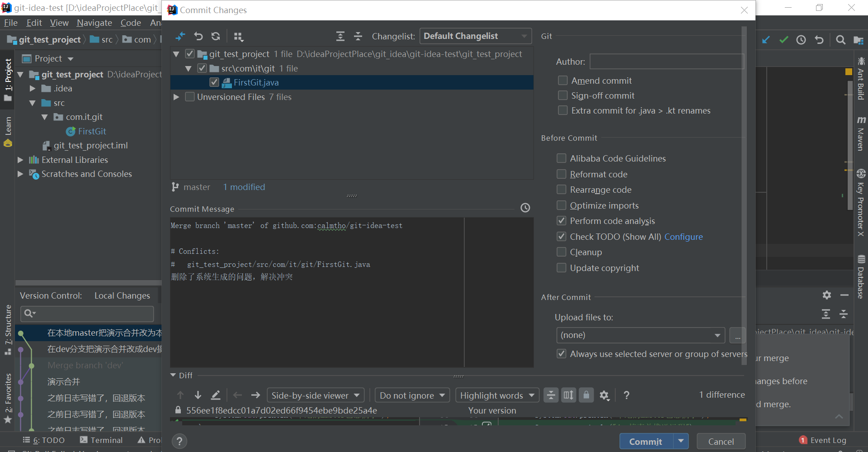868x452 pixels.
Task: Click the Cancel button
Action: click(x=721, y=441)
